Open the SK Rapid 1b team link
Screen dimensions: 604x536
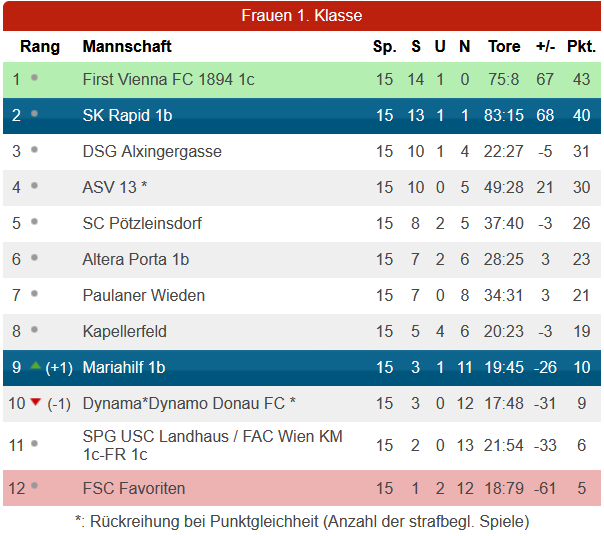point(128,115)
